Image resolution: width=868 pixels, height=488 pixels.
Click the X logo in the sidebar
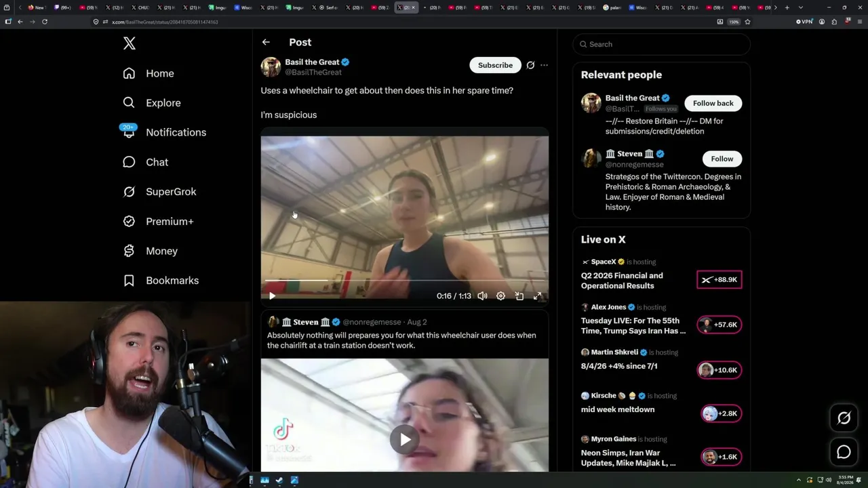pyautogui.click(x=130, y=43)
